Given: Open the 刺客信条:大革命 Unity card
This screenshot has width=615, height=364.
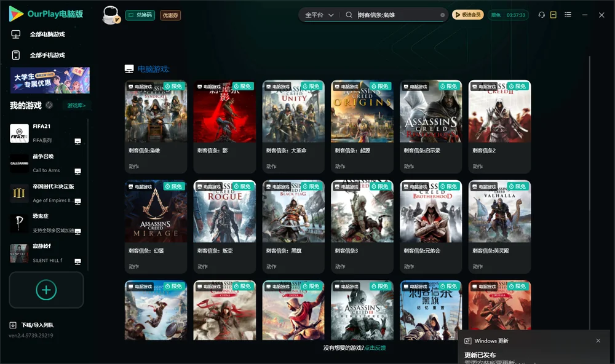Looking at the screenshot, I should (293, 126).
